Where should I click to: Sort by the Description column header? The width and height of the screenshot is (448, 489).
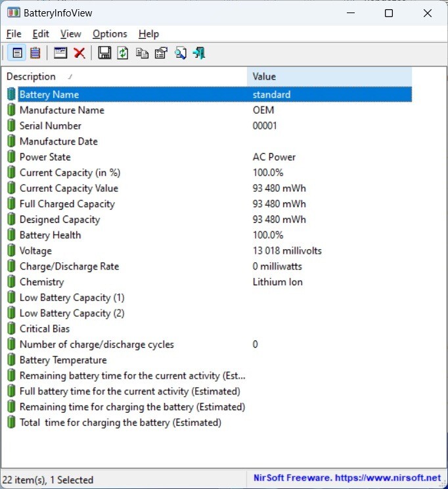click(x=124, y=76)
